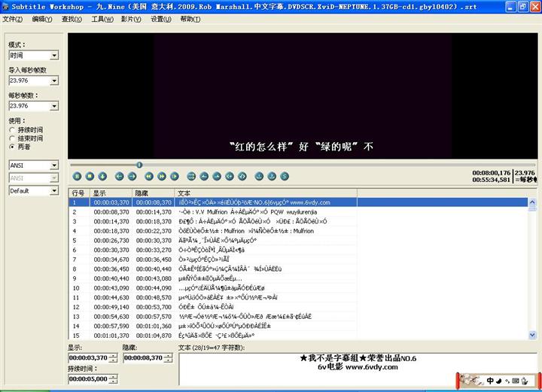
Task: Click the alter playback rate icon
Action: (x=175, y=177)
